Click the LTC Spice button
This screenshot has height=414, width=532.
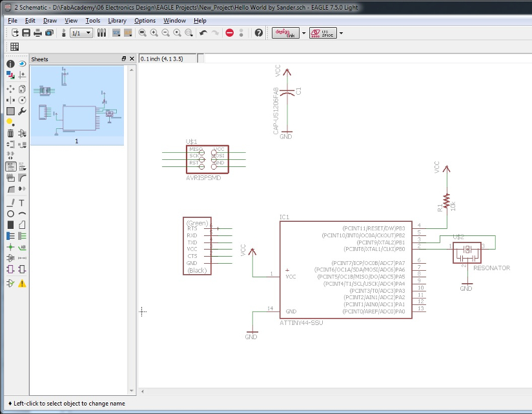(323, 33)
